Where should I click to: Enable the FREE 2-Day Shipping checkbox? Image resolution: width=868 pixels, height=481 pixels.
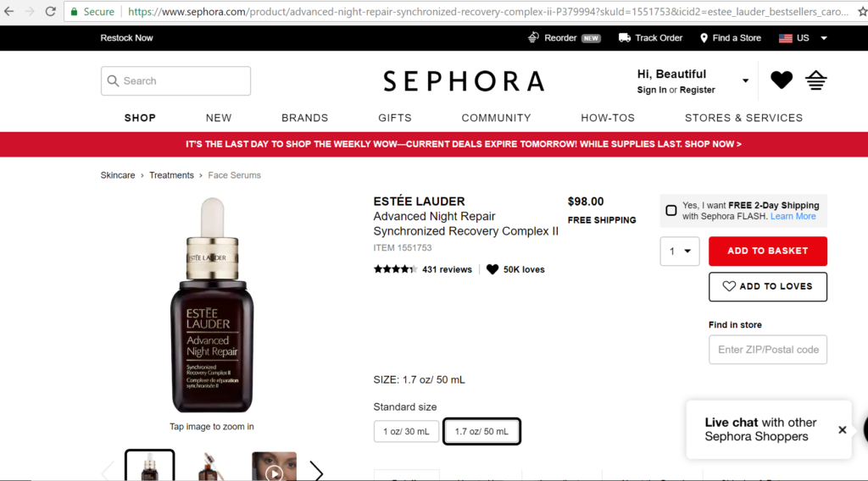[x=671, y=211]
